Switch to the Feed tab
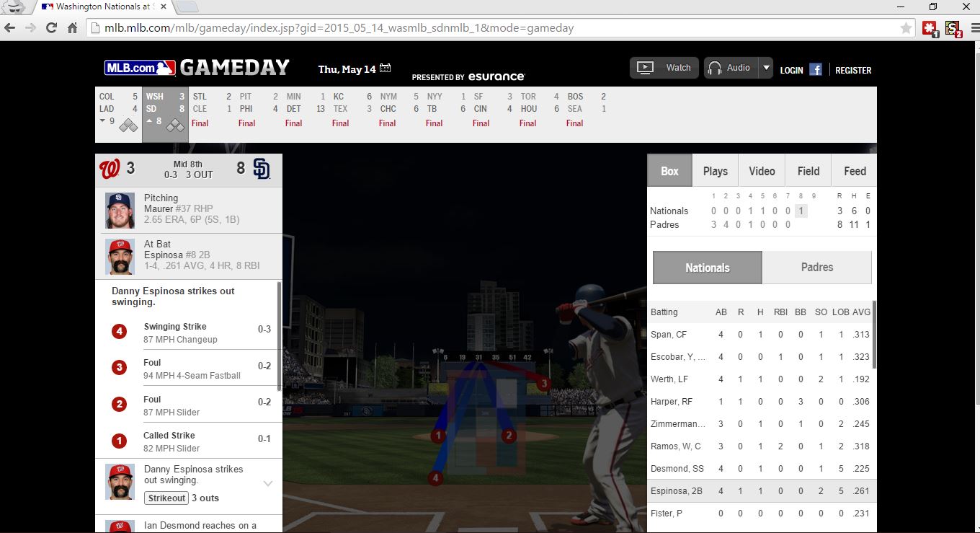Image resolution: width=980 pixels, height=533 pixels. coord(855,171)
